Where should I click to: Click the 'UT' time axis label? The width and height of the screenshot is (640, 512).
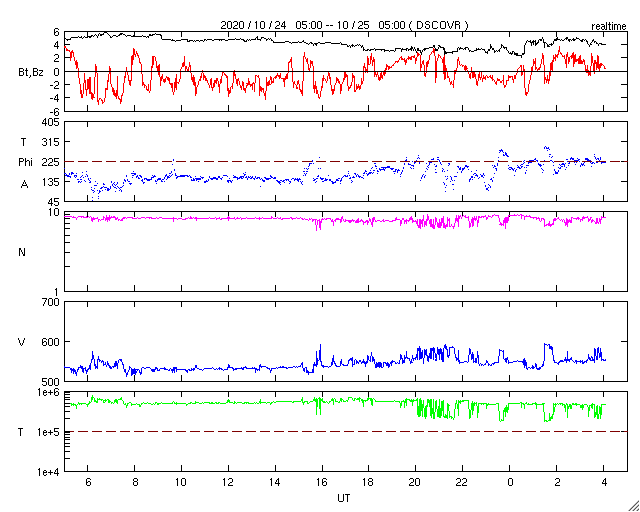[344, 498]
